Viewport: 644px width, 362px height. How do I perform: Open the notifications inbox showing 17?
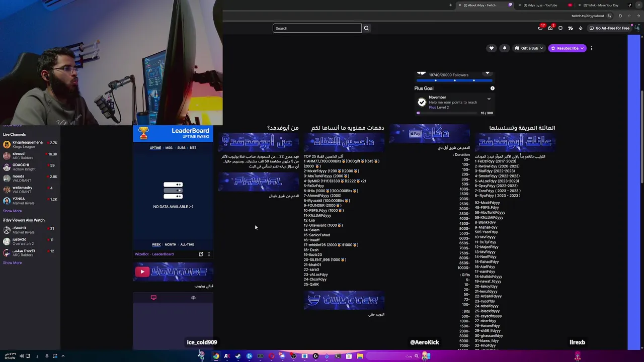(x=540, y=28)
